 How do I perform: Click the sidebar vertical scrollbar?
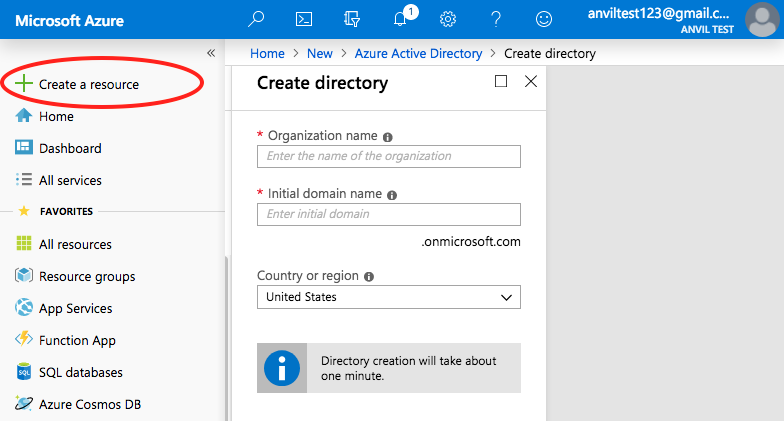click(226, 338)
